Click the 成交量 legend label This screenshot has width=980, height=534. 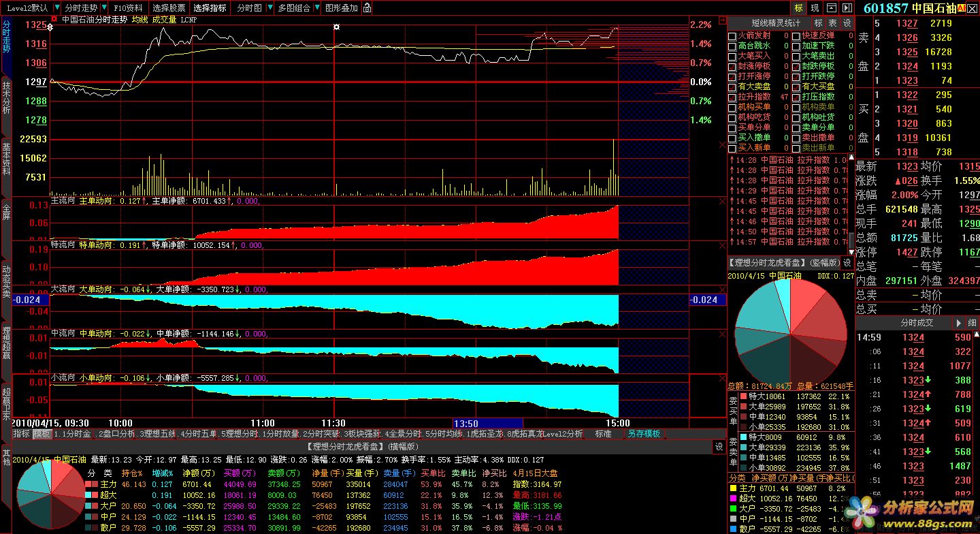(x=164, y=20)
